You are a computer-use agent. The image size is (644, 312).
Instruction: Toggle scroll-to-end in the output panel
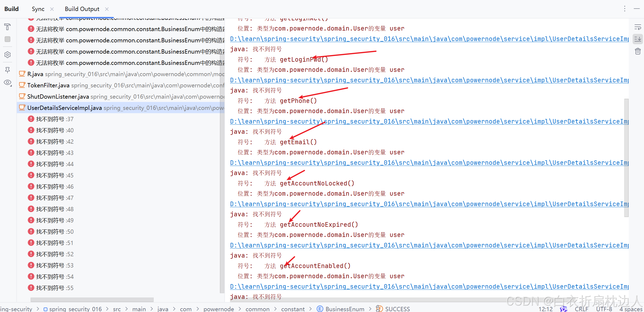[x=638, y=39]
